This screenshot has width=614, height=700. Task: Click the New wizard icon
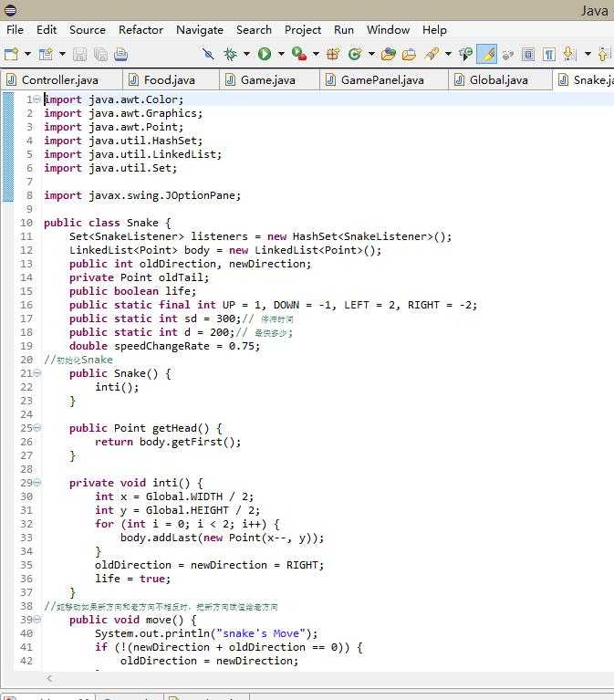coord(11,54)
